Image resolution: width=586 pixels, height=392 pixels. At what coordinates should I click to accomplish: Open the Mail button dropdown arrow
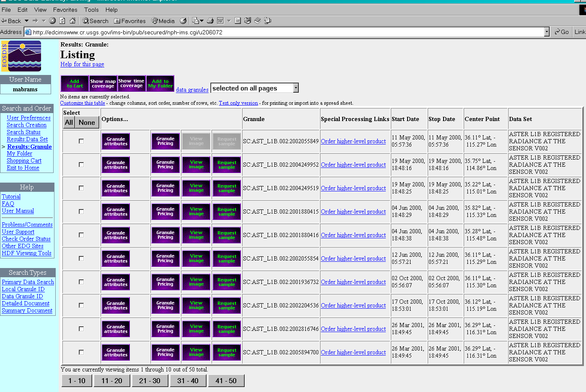pos(201,21)
